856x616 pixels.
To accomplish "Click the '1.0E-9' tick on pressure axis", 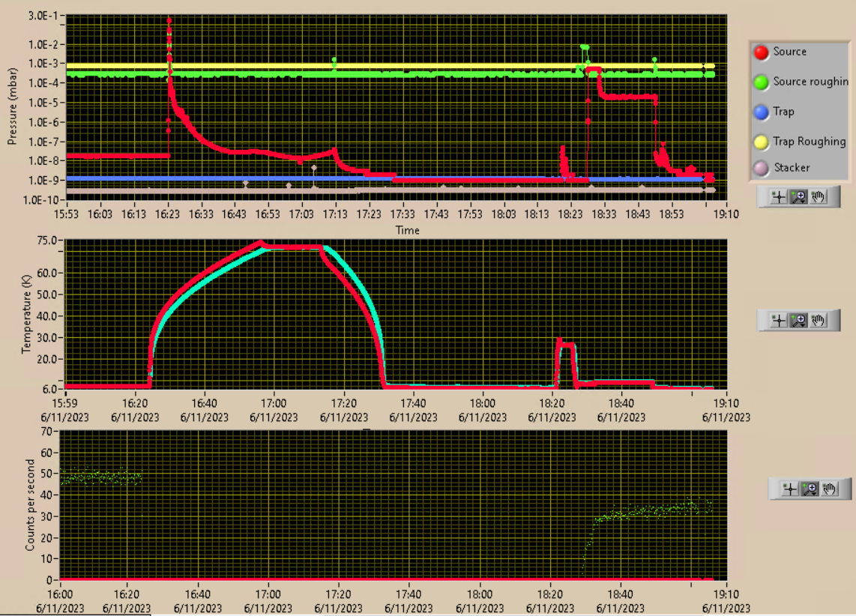I will (43, 181).
